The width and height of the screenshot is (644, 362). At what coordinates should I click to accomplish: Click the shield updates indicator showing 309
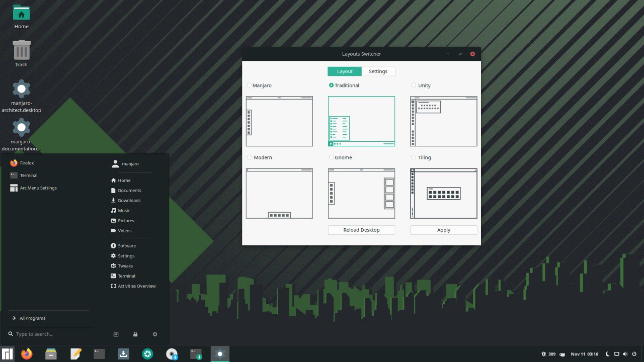pos(548,354)
